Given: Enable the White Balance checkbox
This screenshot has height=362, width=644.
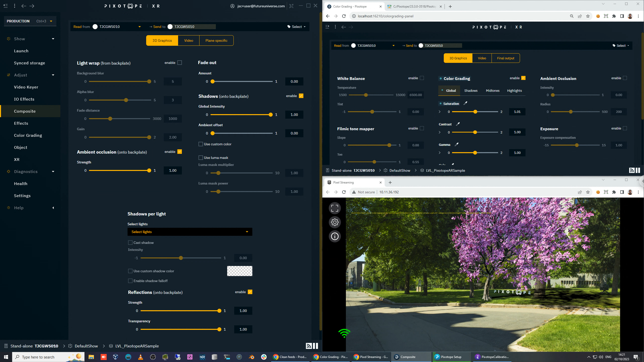Looking at the screenshot, I should tap(422, 78).
